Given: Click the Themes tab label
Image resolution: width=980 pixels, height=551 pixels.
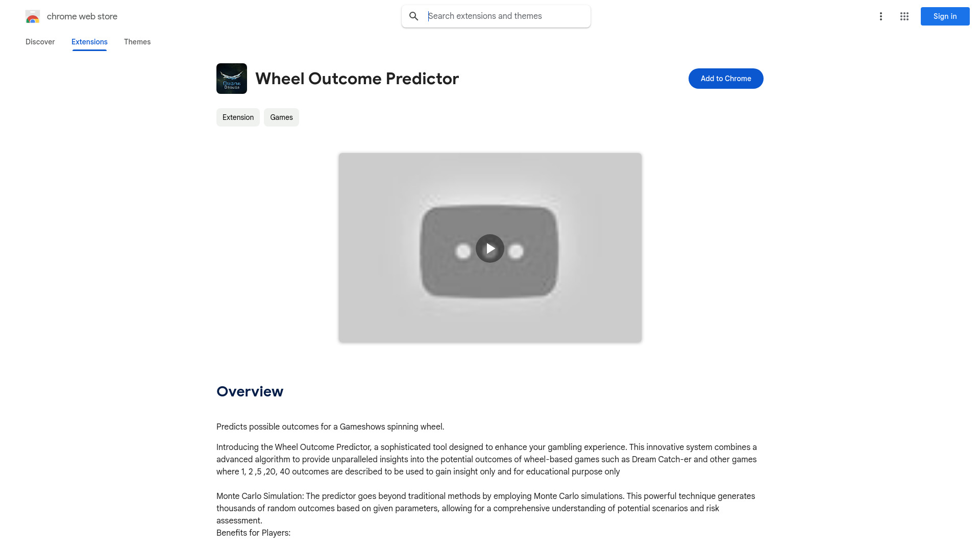Looking at the screenshot, I should [137, 42].
